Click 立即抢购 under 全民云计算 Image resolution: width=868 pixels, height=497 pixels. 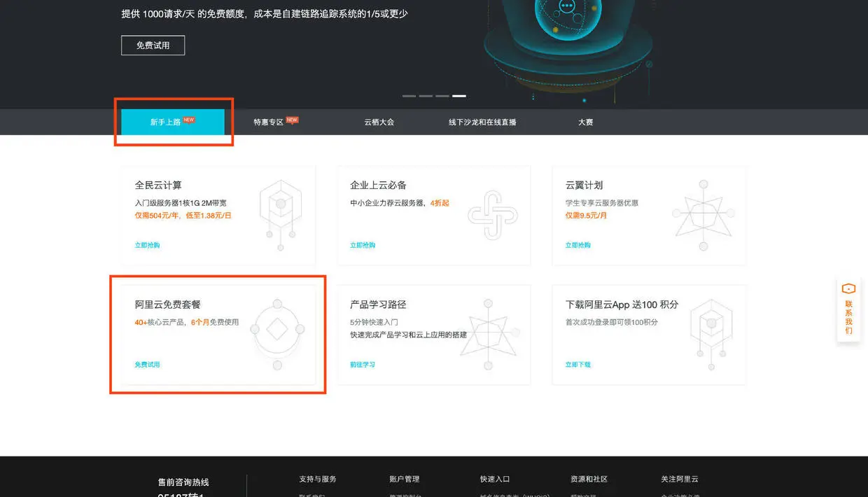pyautogui.click(x=147, y=245)
